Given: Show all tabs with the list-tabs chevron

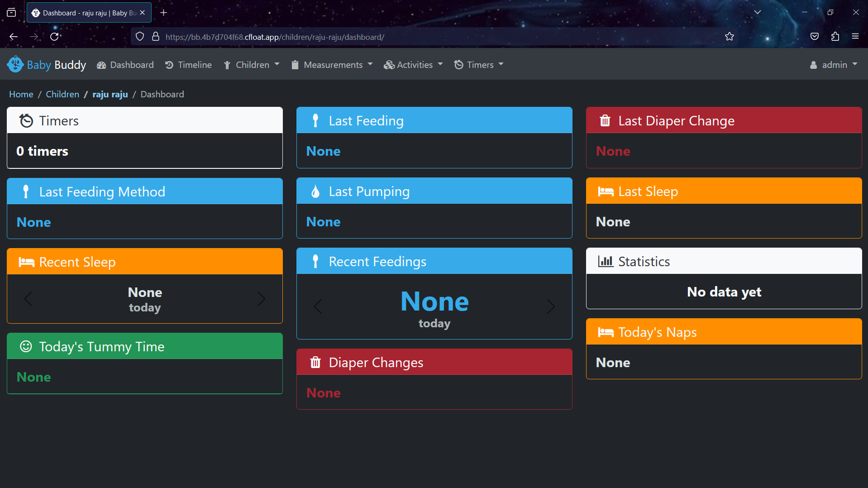Looking at the screenshot, I should 757,12.
